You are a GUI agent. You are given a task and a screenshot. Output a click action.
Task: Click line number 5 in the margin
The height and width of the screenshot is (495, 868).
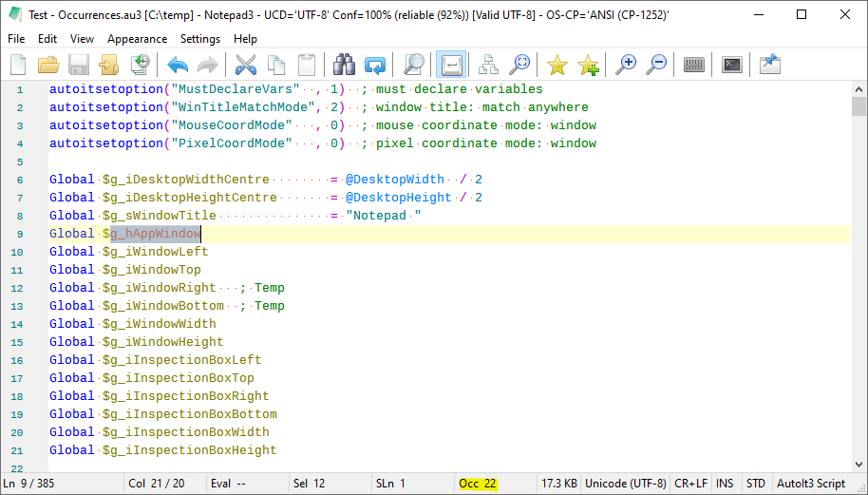(20, 162)
